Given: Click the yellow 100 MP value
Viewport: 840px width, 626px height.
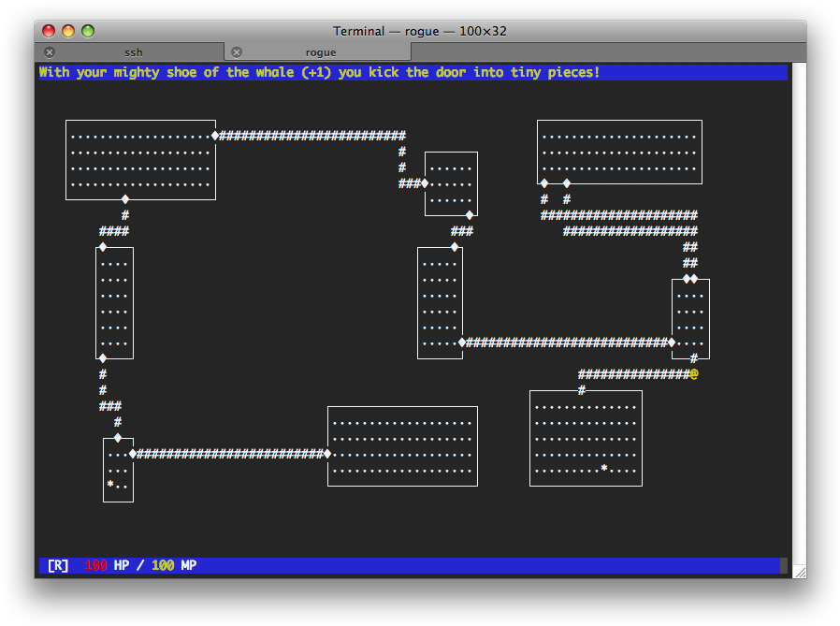Looking at the screenshot, I should [163, 565].
